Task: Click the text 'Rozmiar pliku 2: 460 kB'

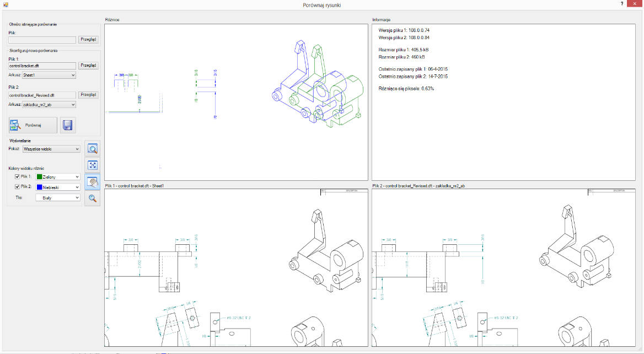Action: 401,57
